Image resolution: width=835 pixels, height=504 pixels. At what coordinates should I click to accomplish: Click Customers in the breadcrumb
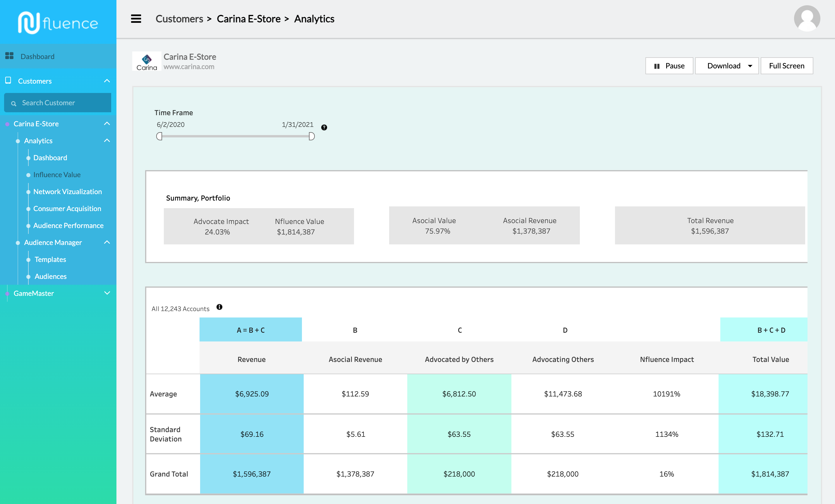(x=179, y=19)
